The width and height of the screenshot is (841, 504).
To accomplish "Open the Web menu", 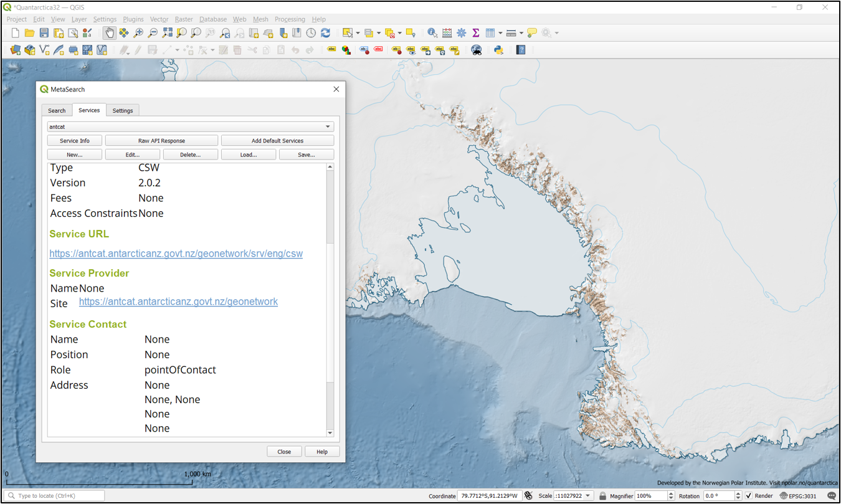I will click(x=240, y=19).
